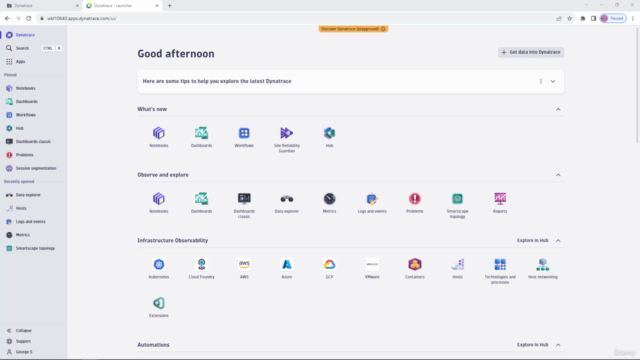Click Get data into Dynatrace button
Screen dimensions: 640x360
(531, 52)
